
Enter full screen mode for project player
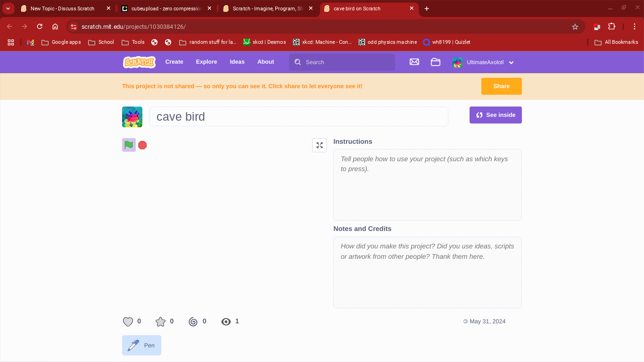point(319,145)
